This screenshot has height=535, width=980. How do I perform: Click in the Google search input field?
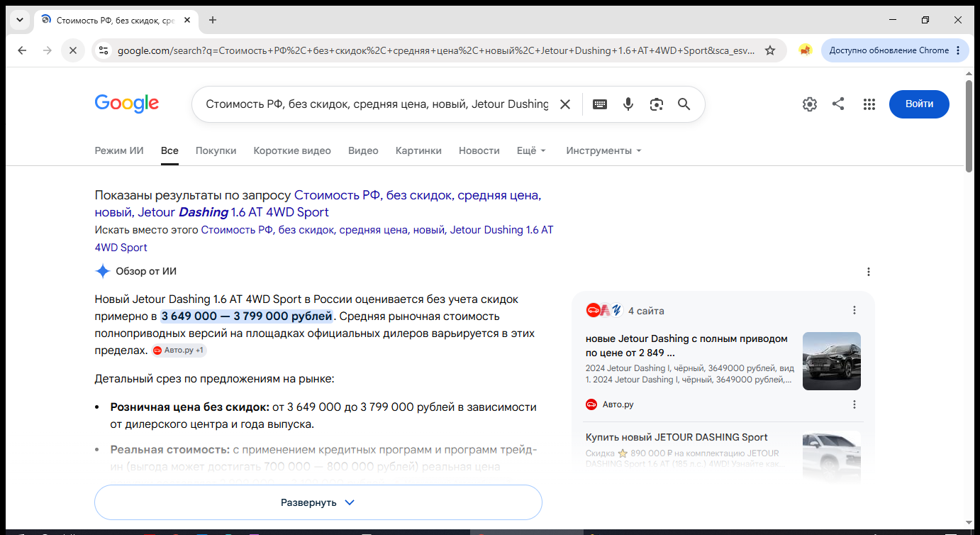click(x=377, y=104)
